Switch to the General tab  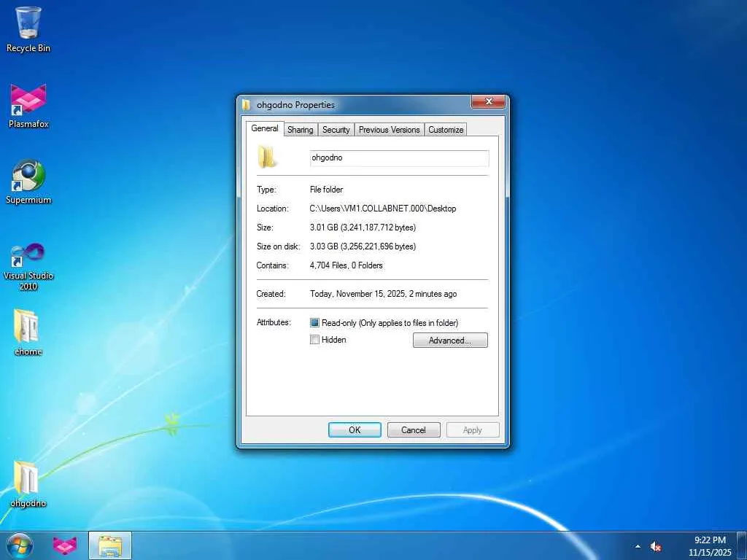[265, 128]
